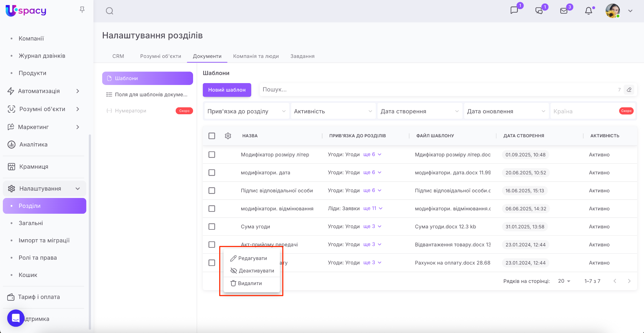Pin the sidebar using the pin icon
This screenshot has height=333, width=644.
(x=82, y=10)
